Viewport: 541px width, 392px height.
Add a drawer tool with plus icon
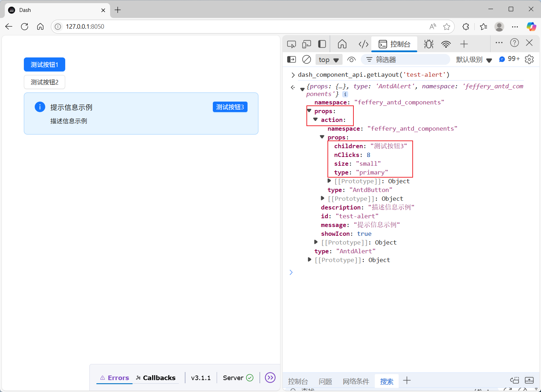tap(407, 380)
